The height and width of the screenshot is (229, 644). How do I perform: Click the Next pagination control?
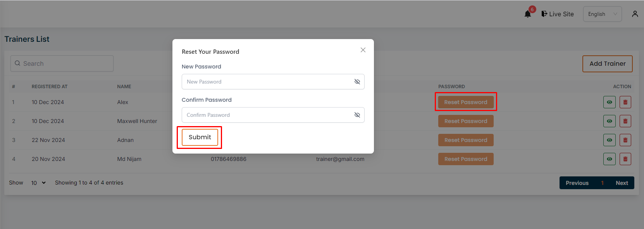click(x=622, y=182)
